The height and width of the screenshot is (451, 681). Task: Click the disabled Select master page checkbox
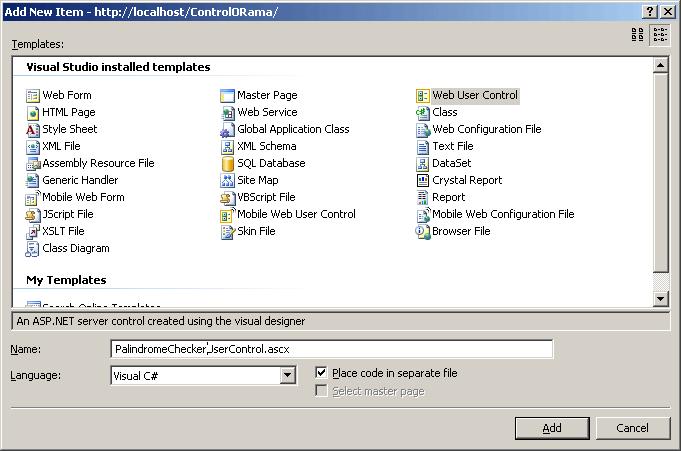click(321, 391)
